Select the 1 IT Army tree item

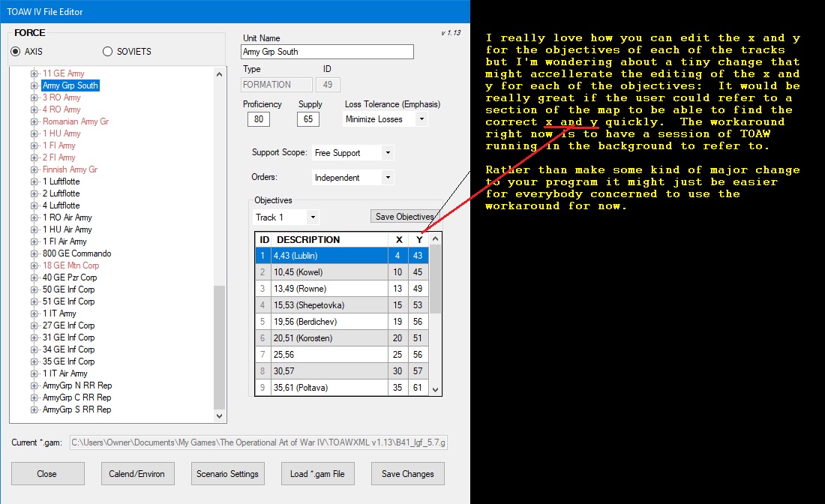59,313
